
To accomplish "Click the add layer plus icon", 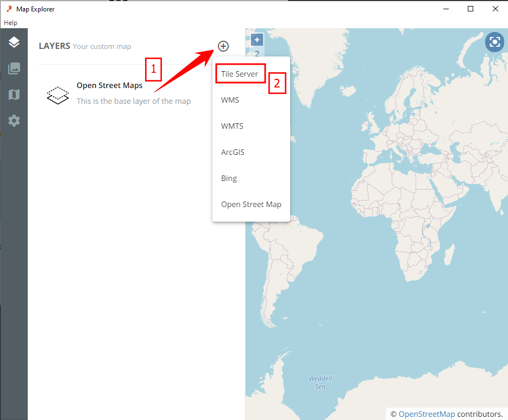I will click(223, 46).
